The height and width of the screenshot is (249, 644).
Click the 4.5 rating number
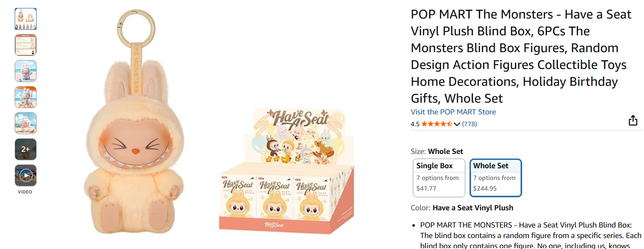tap(415, 124)
